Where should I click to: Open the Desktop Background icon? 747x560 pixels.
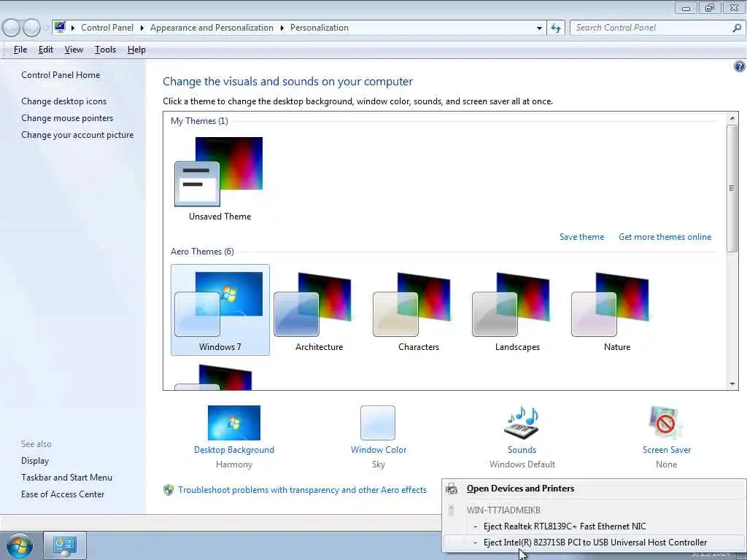point(234,422)
